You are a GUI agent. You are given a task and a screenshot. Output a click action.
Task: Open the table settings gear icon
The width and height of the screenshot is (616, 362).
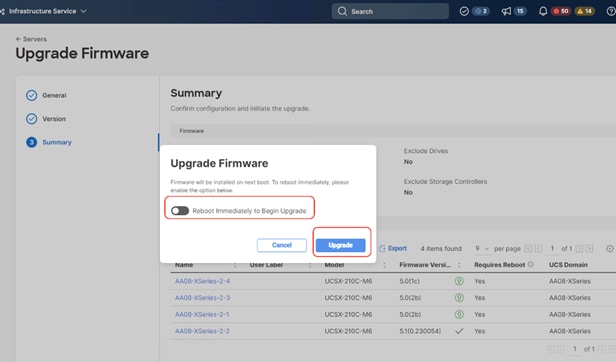(610, 248)
